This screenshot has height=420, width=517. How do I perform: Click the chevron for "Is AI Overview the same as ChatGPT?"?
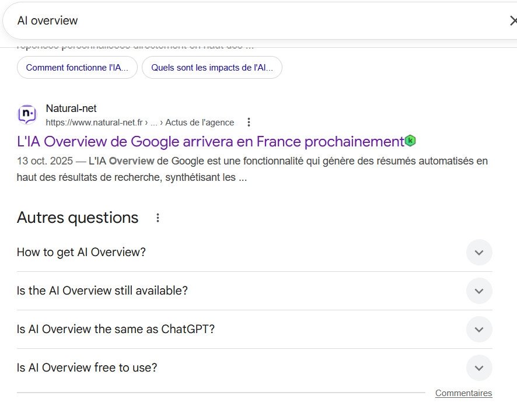click(x=479, y=330)
